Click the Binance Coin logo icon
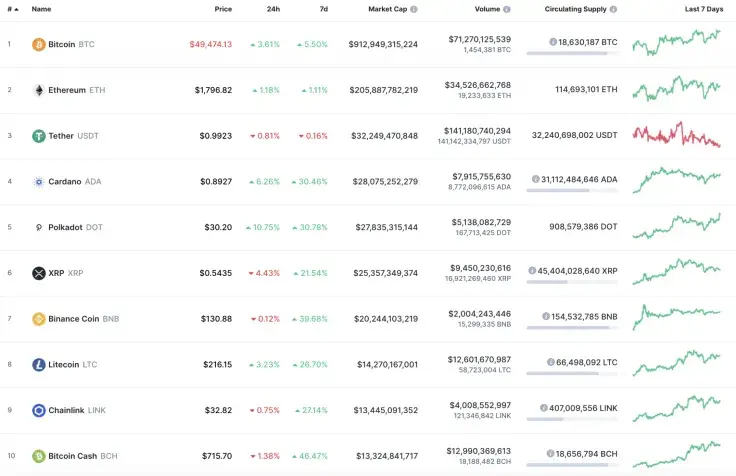The image size is (736, 476). (38, 319)
